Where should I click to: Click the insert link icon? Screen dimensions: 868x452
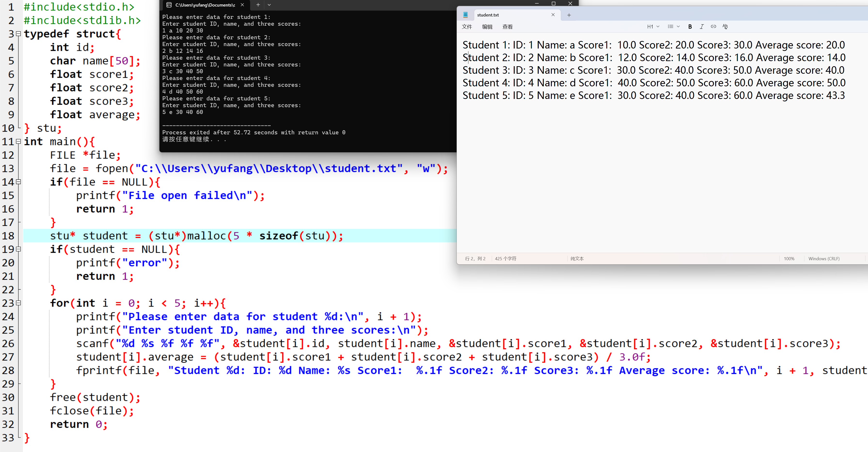pos(713,27)
